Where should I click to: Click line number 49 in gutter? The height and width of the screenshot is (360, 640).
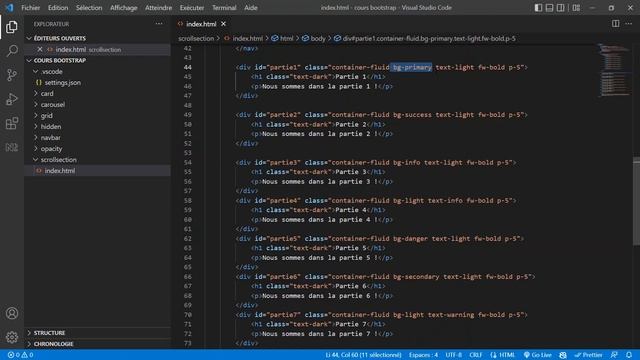(x=188, y=115)
